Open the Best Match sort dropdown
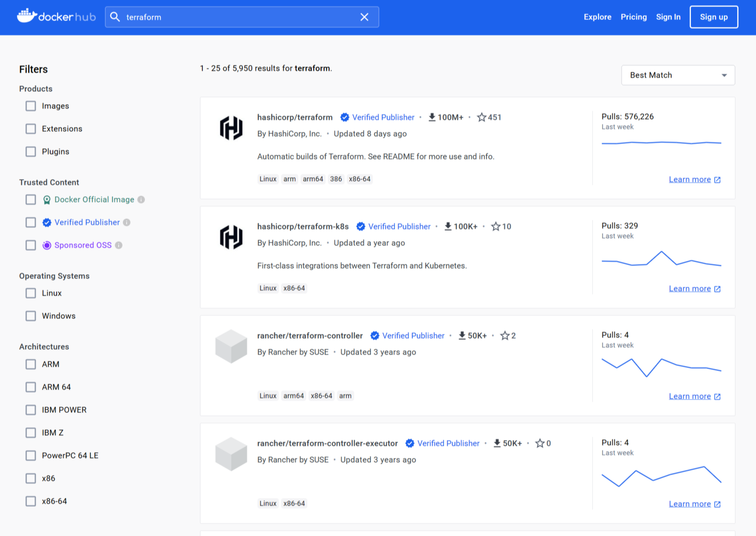 678,75
